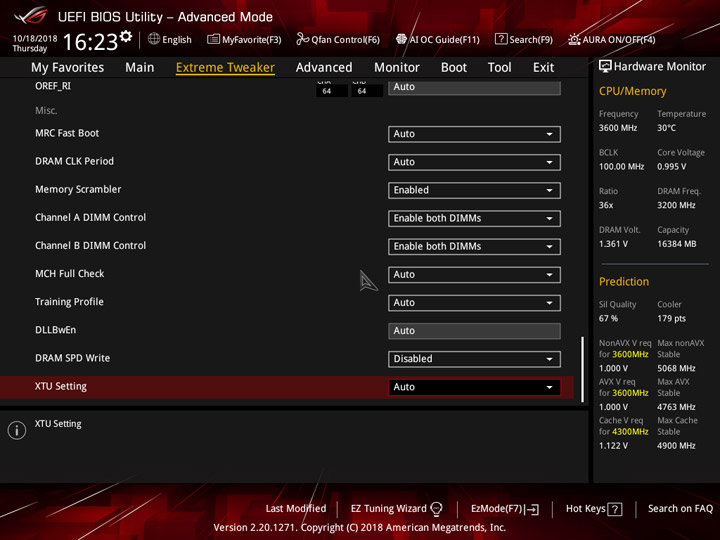Select the XTU Setting row label
The width and height of the screenshot is (720, 540).
pyautogui.click(x=61, y=387)
